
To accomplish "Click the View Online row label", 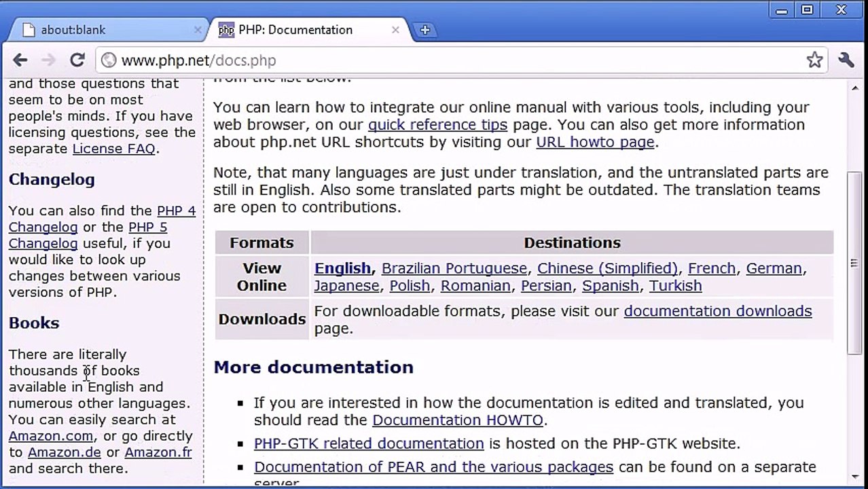I will tap(261, 277).
